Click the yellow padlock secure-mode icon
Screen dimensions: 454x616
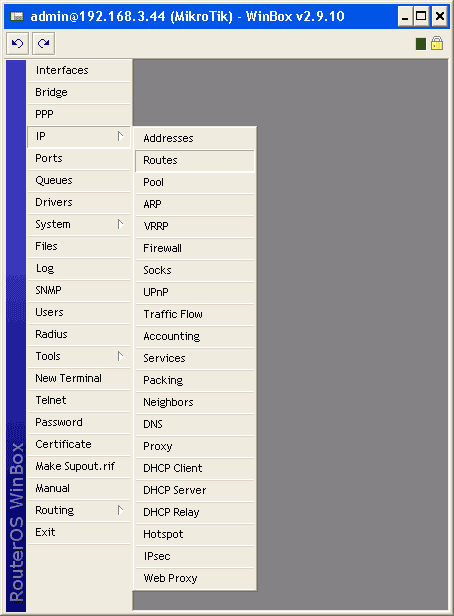coord(437,43)
